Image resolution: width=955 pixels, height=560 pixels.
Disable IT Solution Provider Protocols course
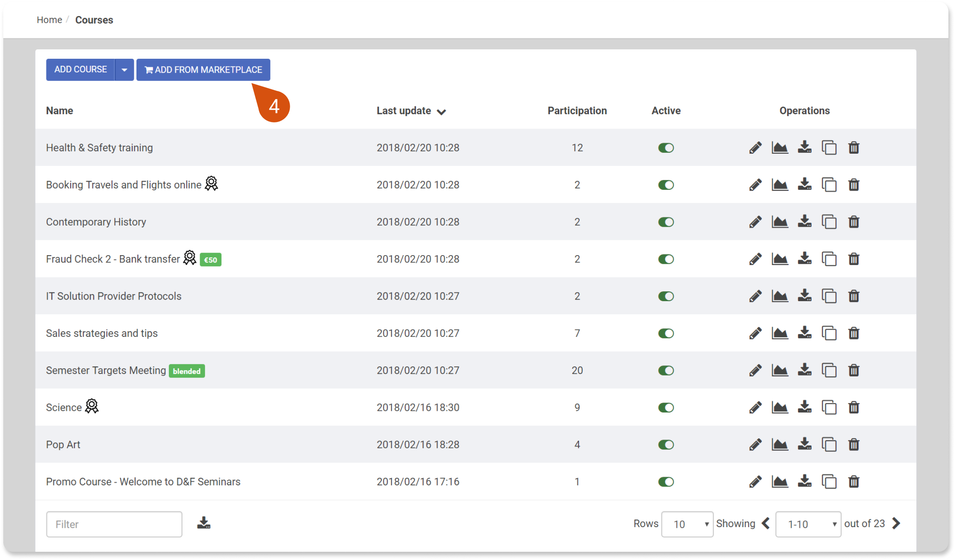click(666, 296)
